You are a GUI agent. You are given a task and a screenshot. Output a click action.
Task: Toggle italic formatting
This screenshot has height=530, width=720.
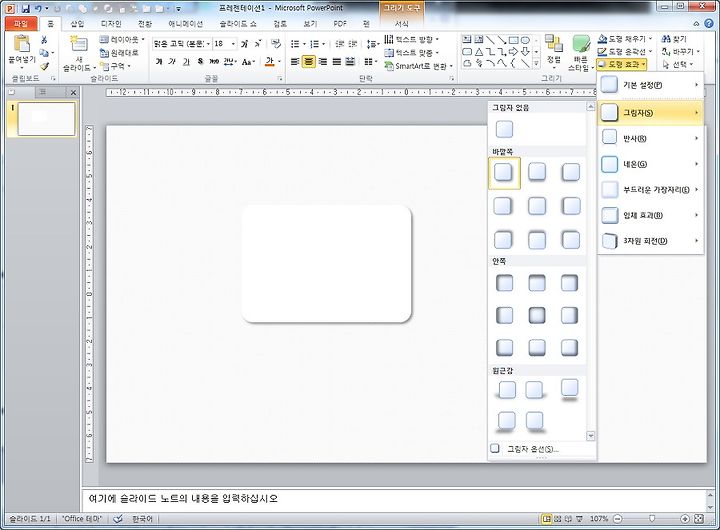(x=172, y=62)
